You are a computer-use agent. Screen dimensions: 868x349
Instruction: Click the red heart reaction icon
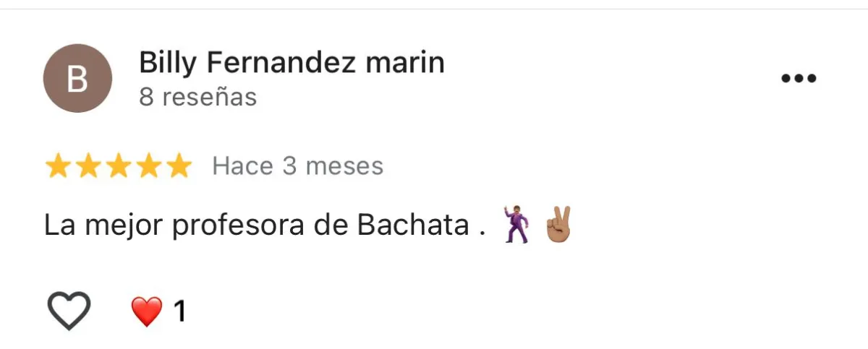(x=147, y=311)
